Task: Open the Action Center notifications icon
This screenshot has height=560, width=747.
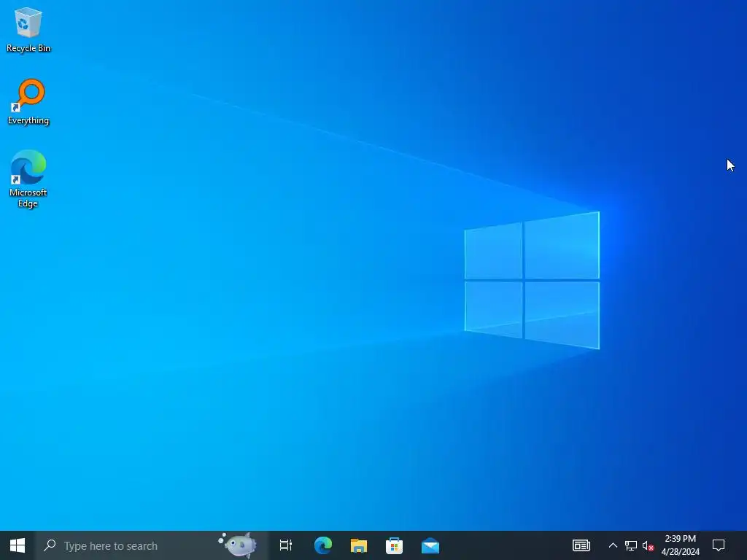Action: (x=719, y=545)
